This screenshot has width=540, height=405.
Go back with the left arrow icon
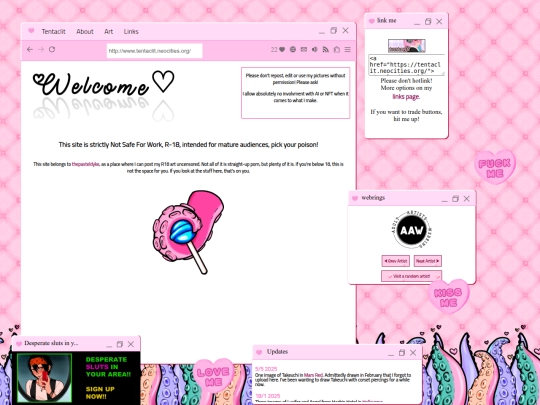30,50
